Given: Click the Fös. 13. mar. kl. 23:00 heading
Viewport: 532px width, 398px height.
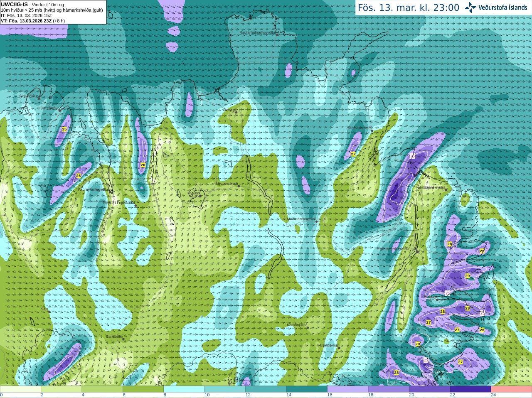Looking at the screenshot, I should click(409, 8).
